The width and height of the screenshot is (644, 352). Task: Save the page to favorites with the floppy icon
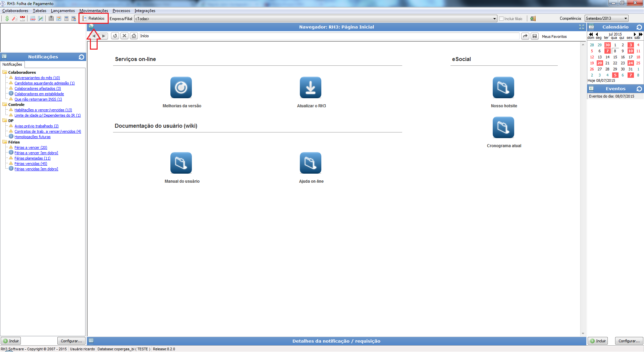535,36
